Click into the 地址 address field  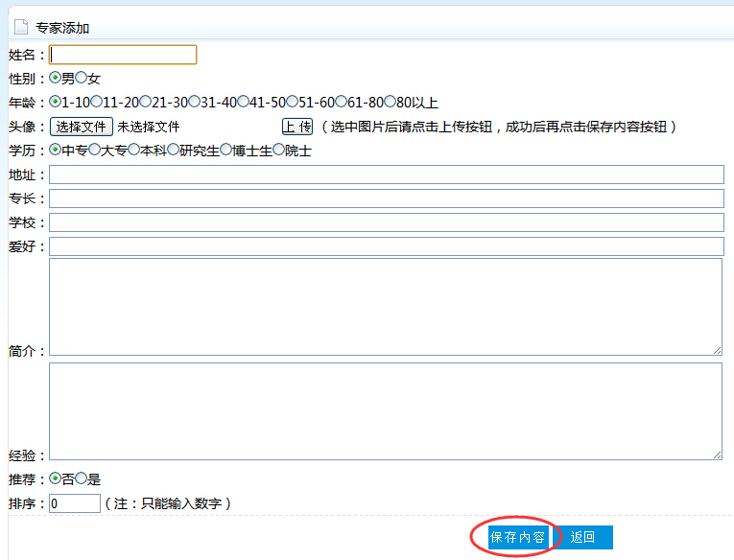coord(386,175)
